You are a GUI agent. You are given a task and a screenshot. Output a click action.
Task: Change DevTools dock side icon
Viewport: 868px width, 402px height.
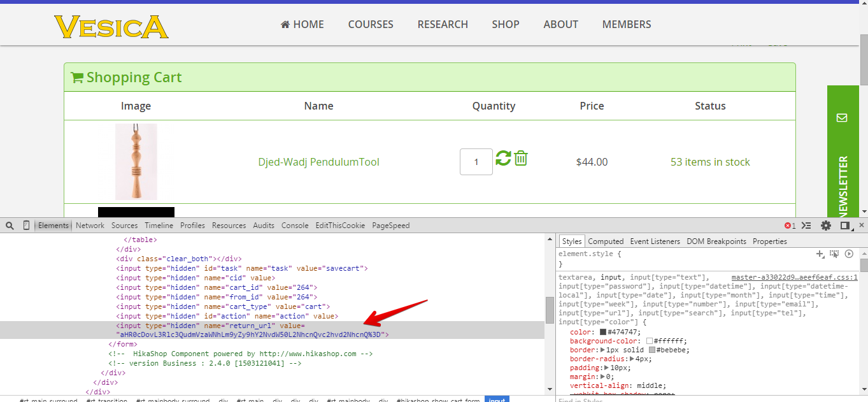pyautogui.click(x=845, y=226)
